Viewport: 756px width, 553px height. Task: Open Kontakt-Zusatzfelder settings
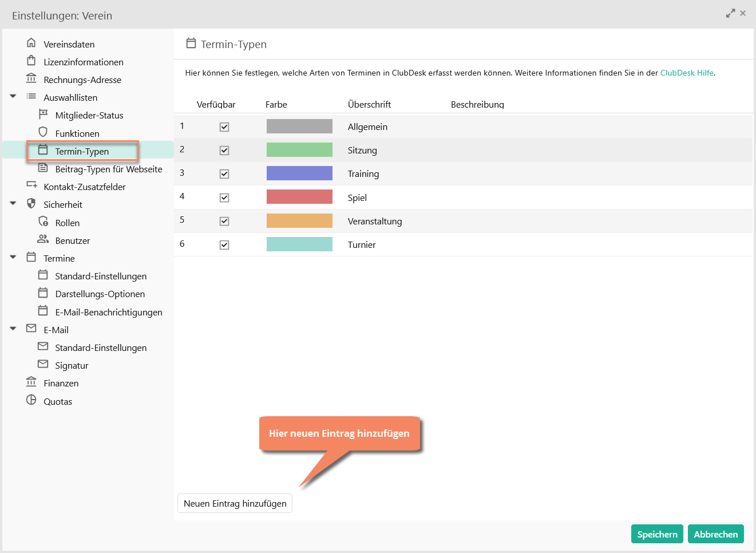85,187
